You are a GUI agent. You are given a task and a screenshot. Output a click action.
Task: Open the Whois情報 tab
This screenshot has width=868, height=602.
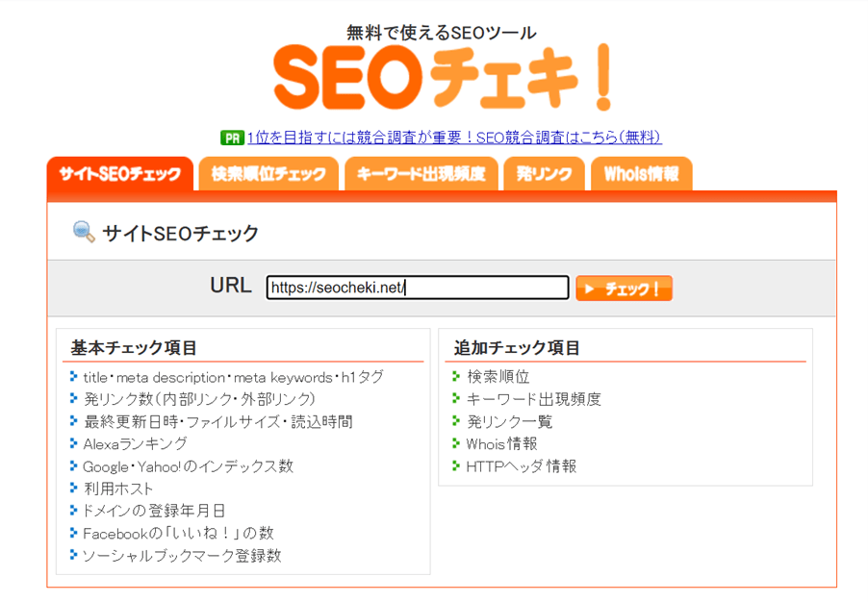(x=642, y=174)
